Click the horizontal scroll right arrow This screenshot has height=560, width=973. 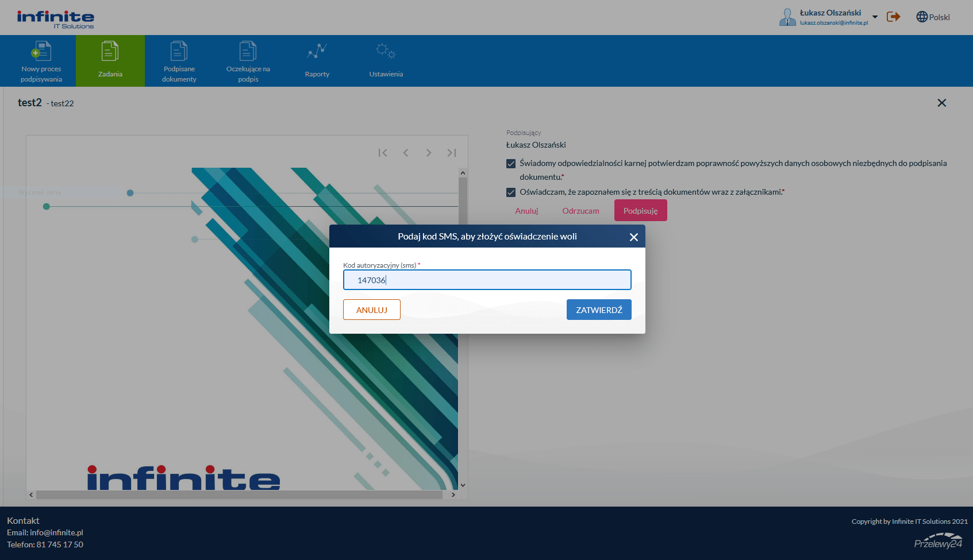(x=453, y=495)
